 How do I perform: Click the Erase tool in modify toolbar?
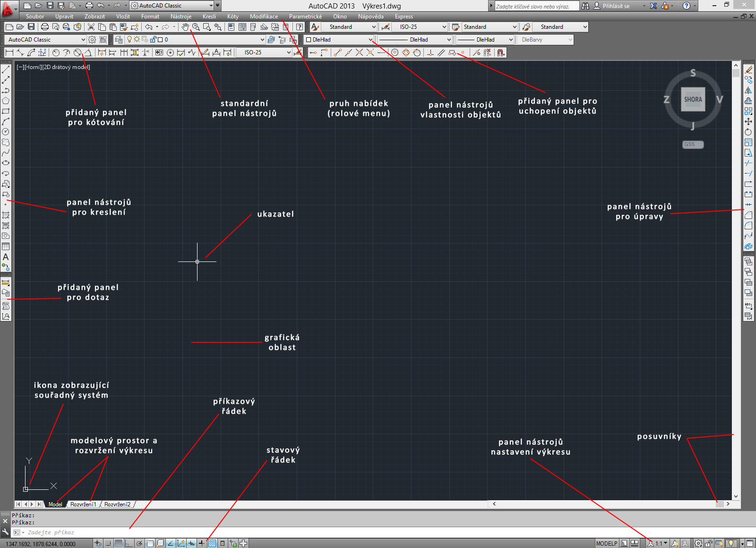coord(748,70)
